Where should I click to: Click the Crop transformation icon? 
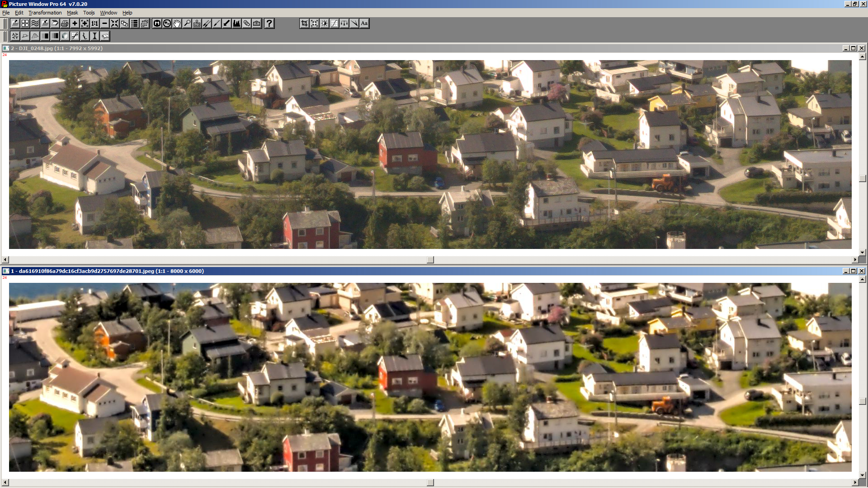pos(304,23)
